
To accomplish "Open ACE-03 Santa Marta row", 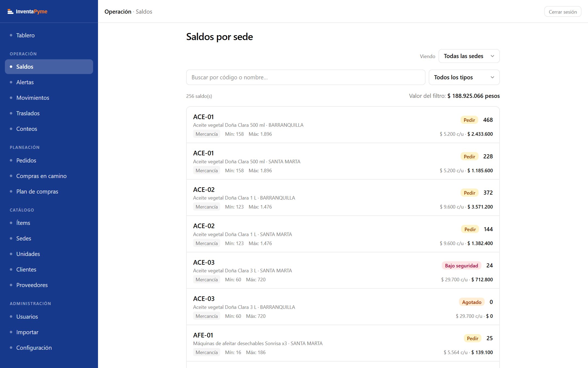I will pos(343,270).
